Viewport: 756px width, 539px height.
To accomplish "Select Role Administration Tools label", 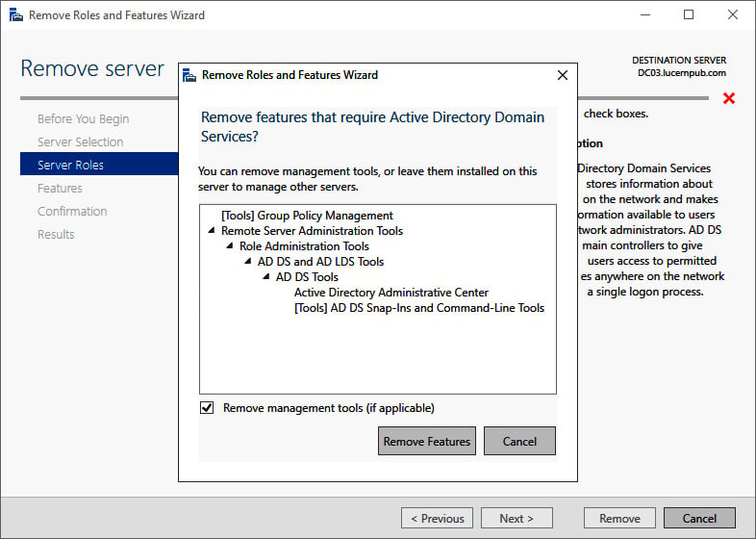I will click(x=304, y=246).
